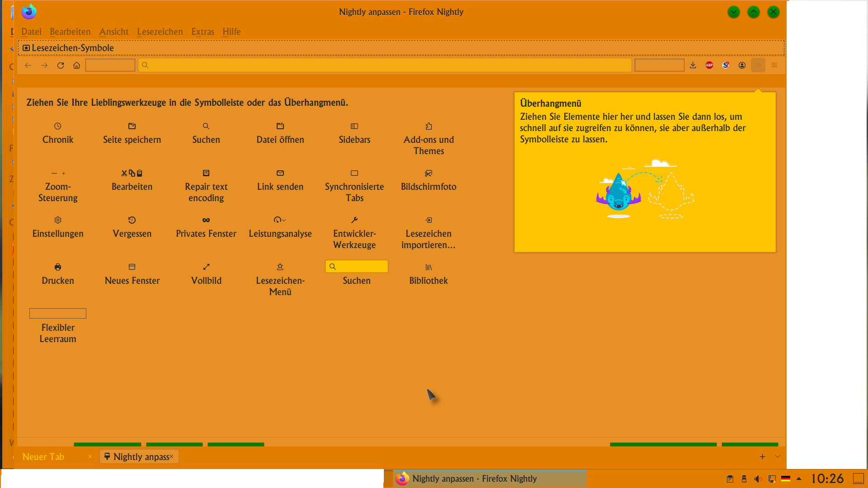Close the Nightly anpassen tab
The width and height of the screenshot is (868, 488).
point(171,457)
